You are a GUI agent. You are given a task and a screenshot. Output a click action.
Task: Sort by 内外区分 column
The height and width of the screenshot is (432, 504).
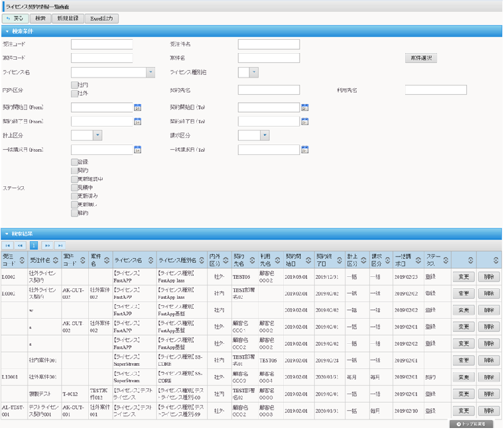pos(225,260)
